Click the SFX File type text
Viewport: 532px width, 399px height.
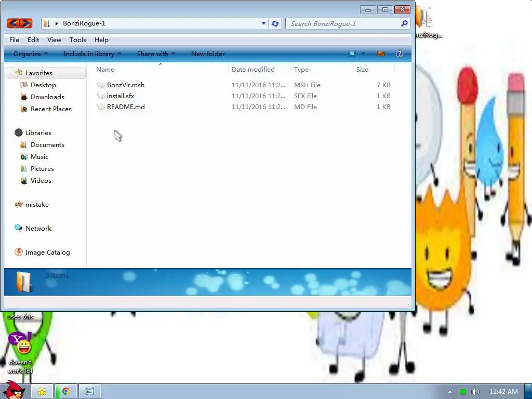click(305, 96)
